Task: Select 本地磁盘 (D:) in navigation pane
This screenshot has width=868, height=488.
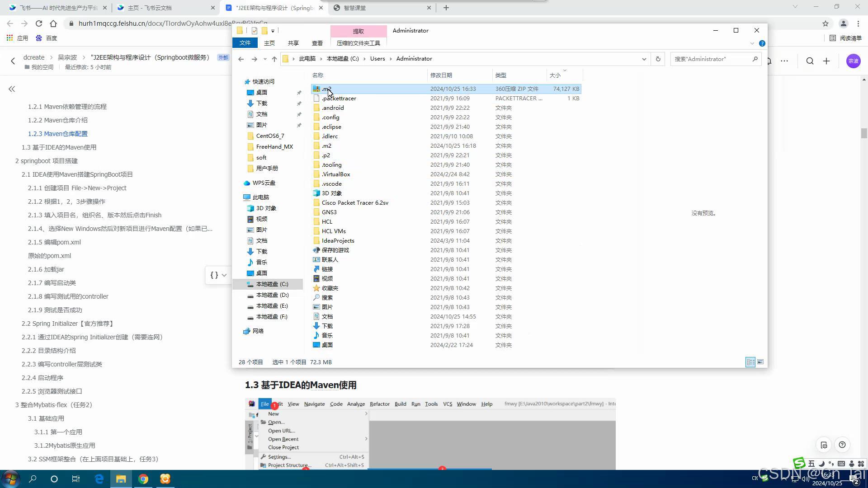Action: tap(272, 295)
